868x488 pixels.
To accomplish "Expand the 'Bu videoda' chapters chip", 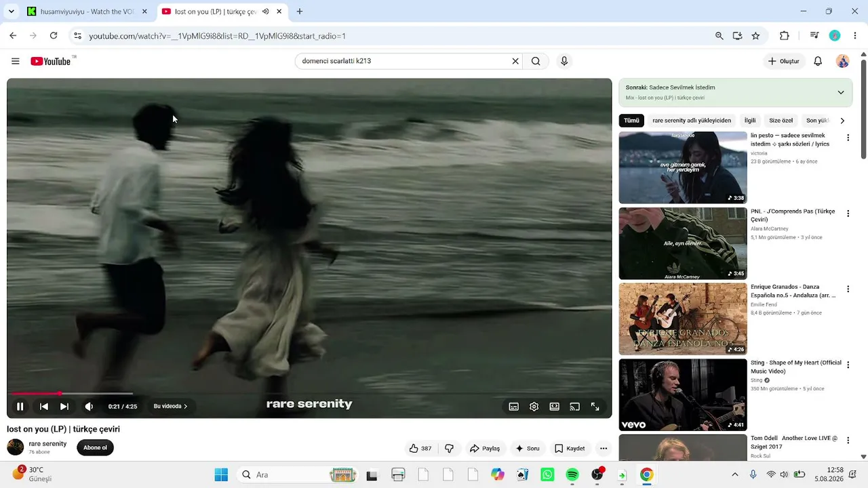I will [x=170, y=407].
